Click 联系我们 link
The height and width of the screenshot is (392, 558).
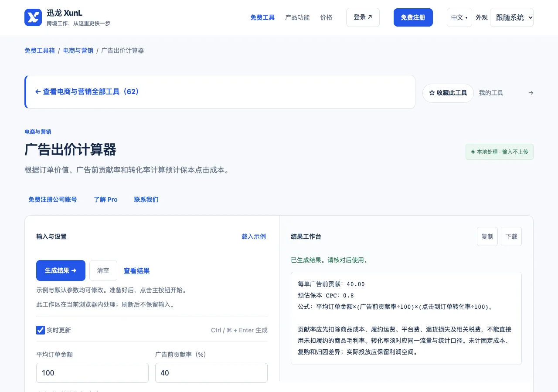tap(146, 199)
